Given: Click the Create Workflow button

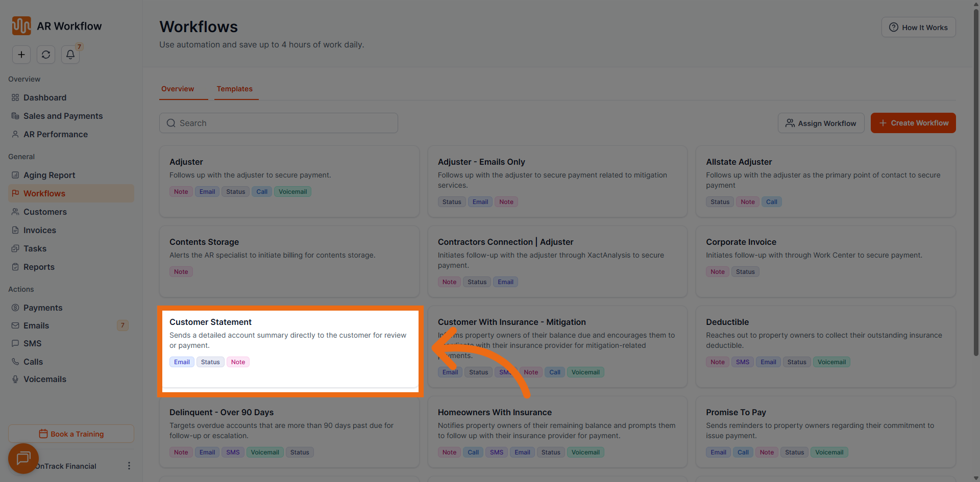Looking at the screenshot, I should coord(913,123).
